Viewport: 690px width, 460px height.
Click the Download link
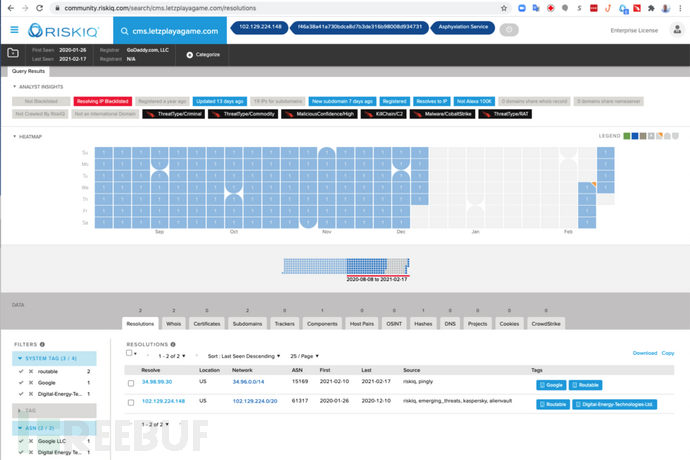[x=645, y=353]
